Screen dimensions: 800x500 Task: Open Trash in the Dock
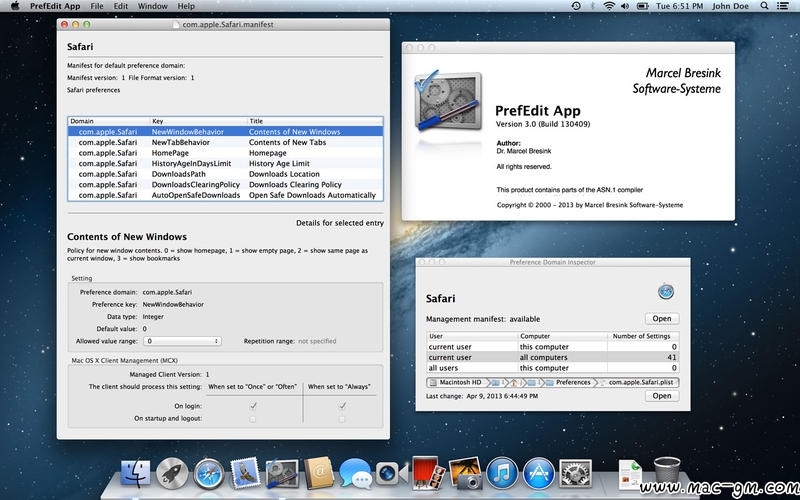[x=667, y=470]
